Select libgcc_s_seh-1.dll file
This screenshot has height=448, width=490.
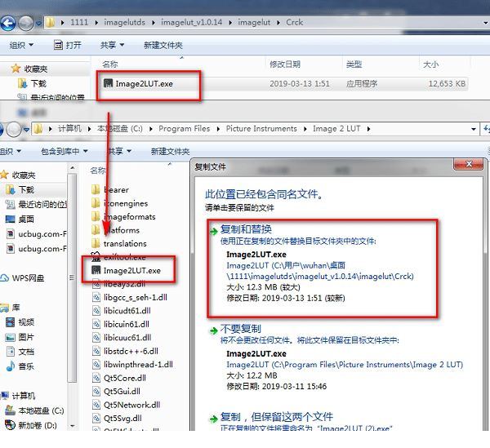[130, 297]
